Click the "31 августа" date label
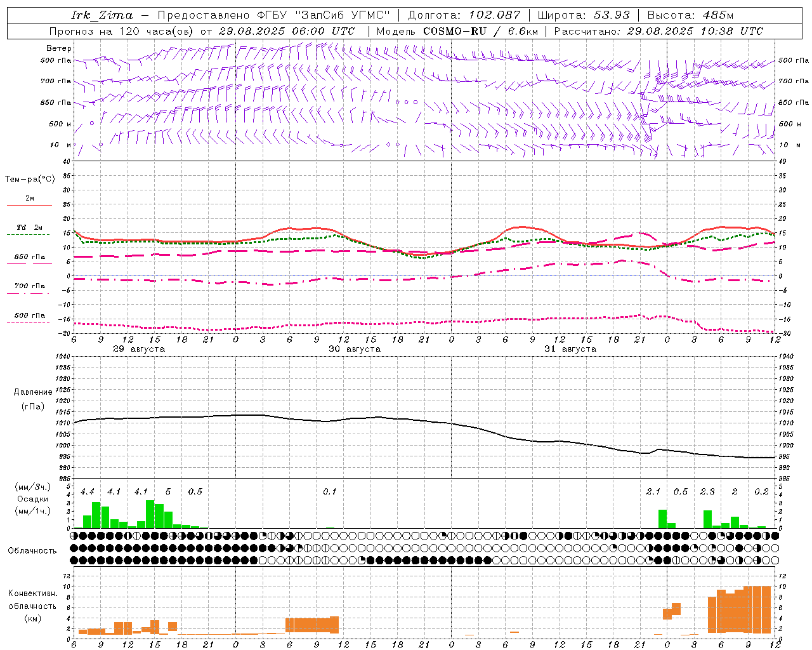The image size is (812, 650). tap(570, 349)
